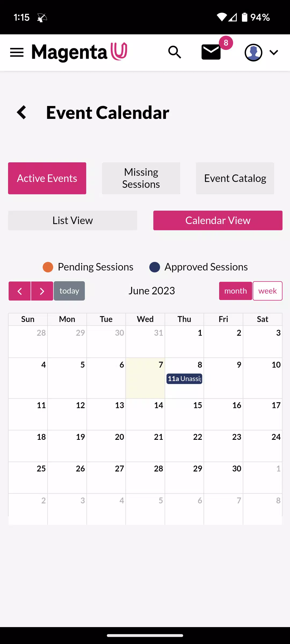Open the hamburger navigation menu
This screenshot has height=644, width=290.
point(17,52)
